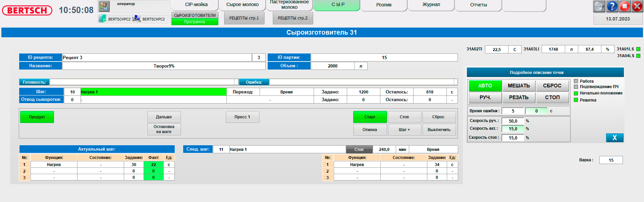Click the СТОП button in agitator panel
Image resolution: width=644 pixels, height=202 pixels.
coord(552,97)
